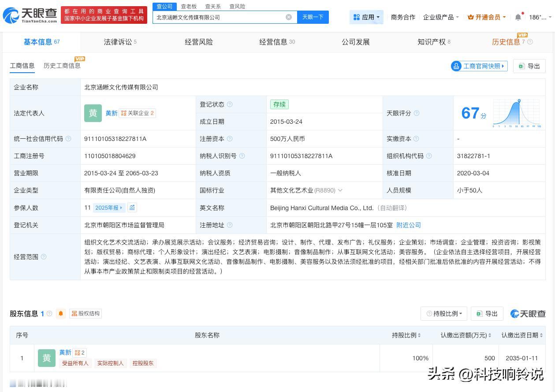Switch to 查风险 search tab

[x=237, y=6]
